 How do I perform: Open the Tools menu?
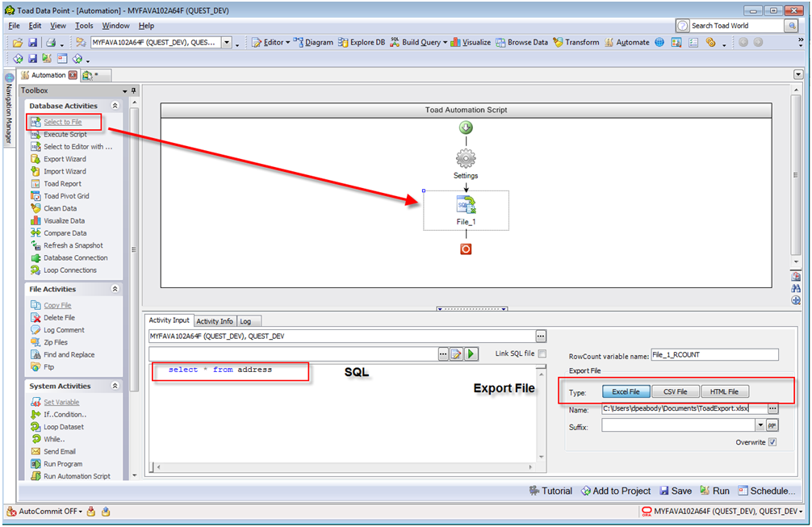(x=84, y=26)
